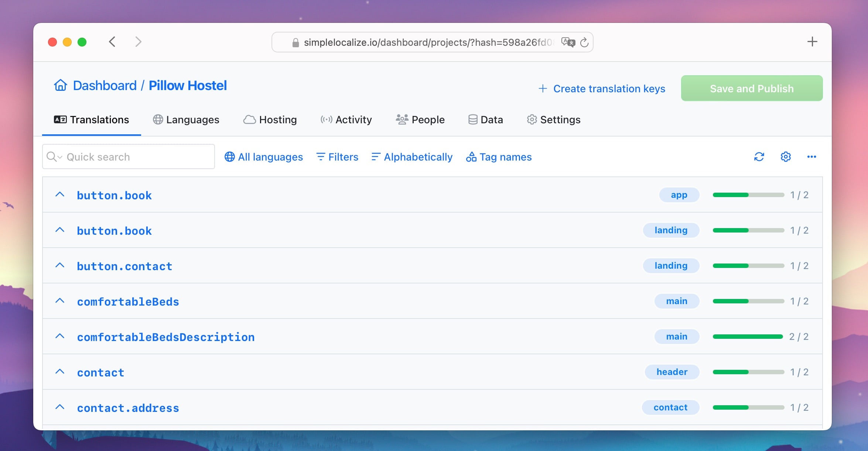The width and height of the screenshot is (868, 451).
Task: Click the Pillow Hostel project title
Action: click(x=188, y=85)
